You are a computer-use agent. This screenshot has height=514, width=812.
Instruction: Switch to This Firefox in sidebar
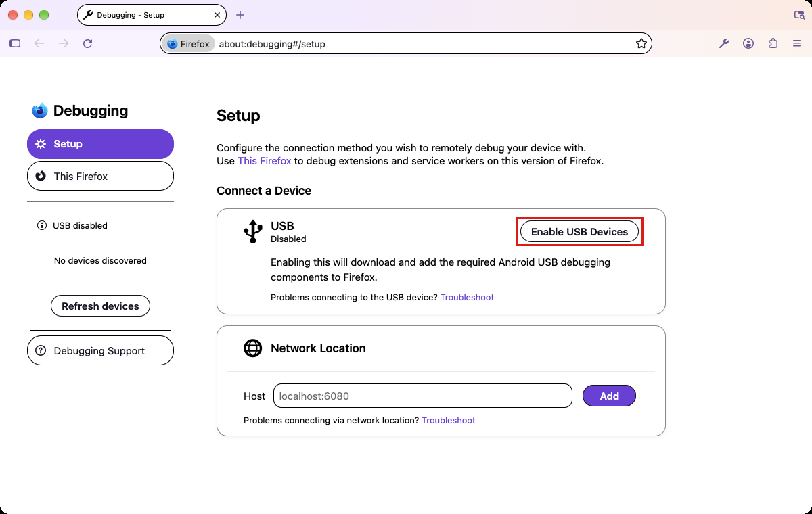[x=100, y=176]
